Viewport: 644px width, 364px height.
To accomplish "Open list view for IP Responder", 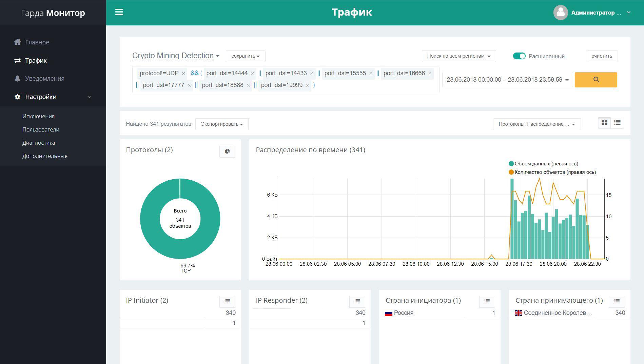I will coord(357,301).
